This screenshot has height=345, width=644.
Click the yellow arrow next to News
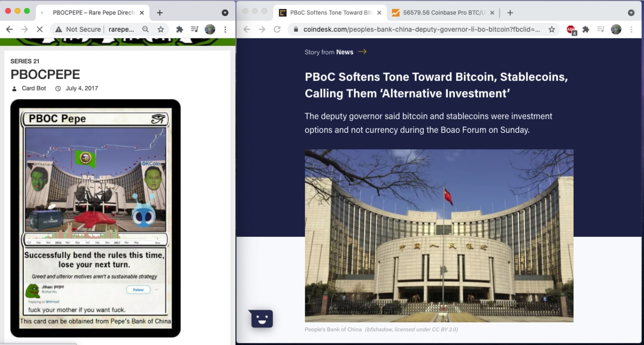click(362, 51)
